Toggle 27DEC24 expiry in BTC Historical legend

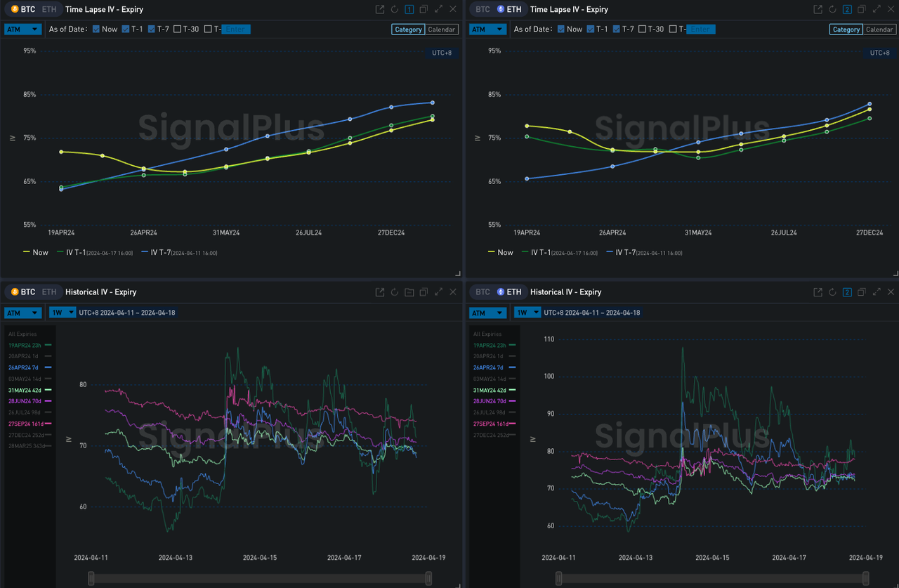(25, 435)
